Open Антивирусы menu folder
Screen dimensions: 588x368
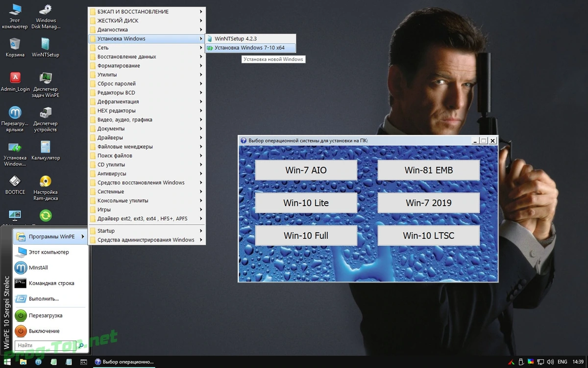click(147, 174)
